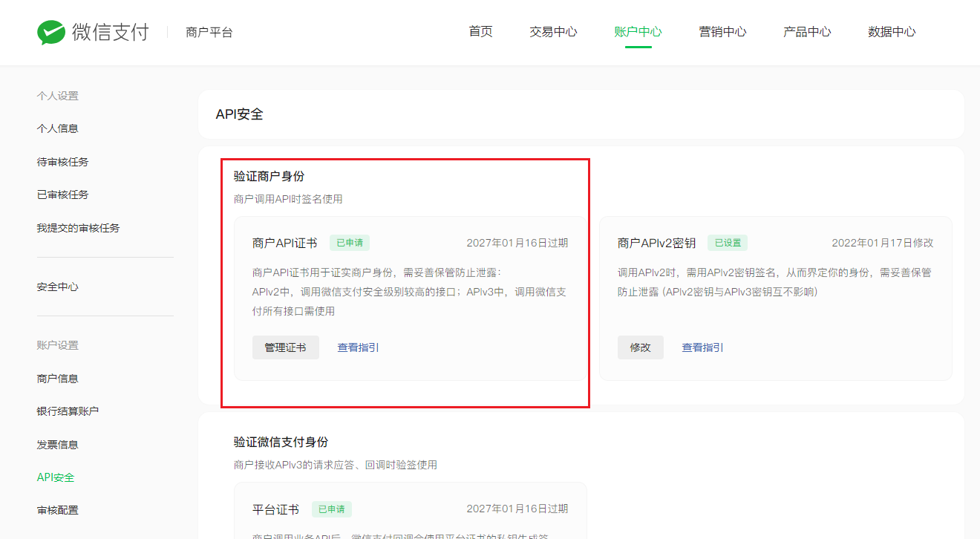Image resolution: width=980 pixels, height=539 pixels.
Task: Go to 发票信息 sidebar item
Action: tap(58, 445)
